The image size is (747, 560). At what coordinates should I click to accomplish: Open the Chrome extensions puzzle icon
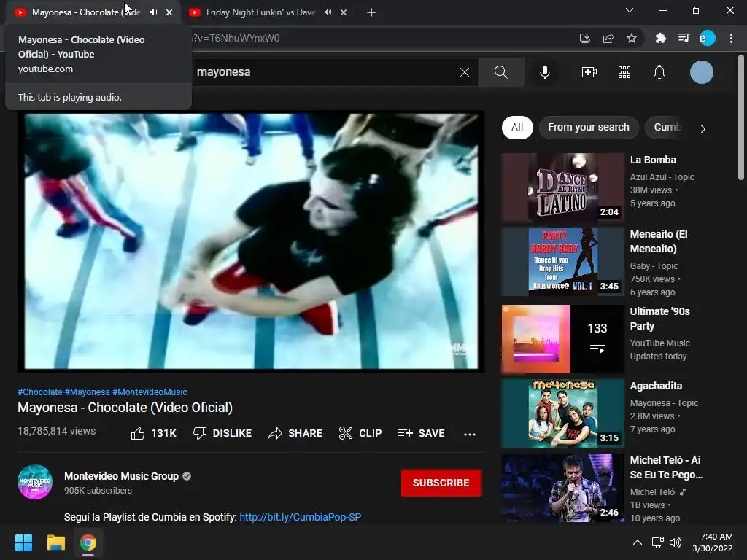[660, 38]
